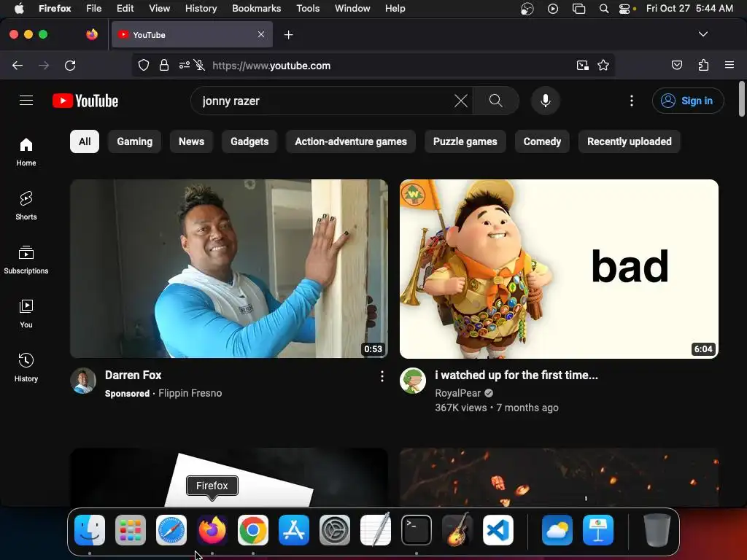Click the Darren Fox channel avatar
The height and width of the screenshot is (560, 747).
(83, 381)
